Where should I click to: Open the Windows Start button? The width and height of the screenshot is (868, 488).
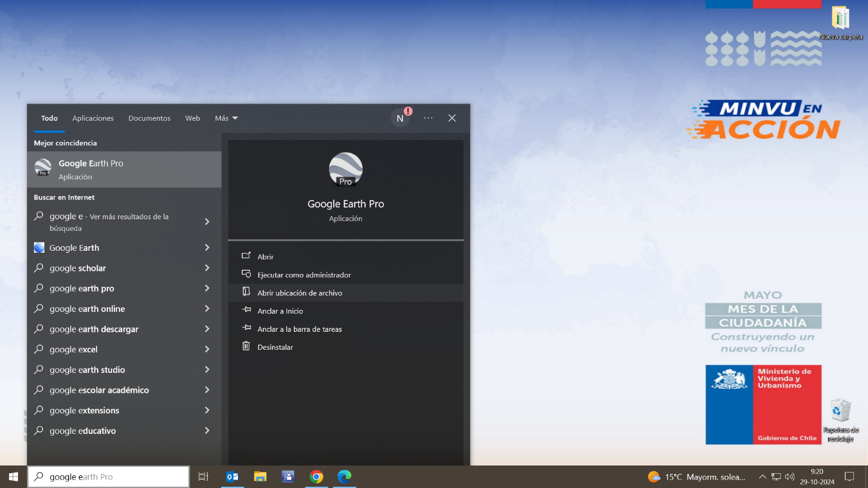pyautogui.click(x=14, y=476)
